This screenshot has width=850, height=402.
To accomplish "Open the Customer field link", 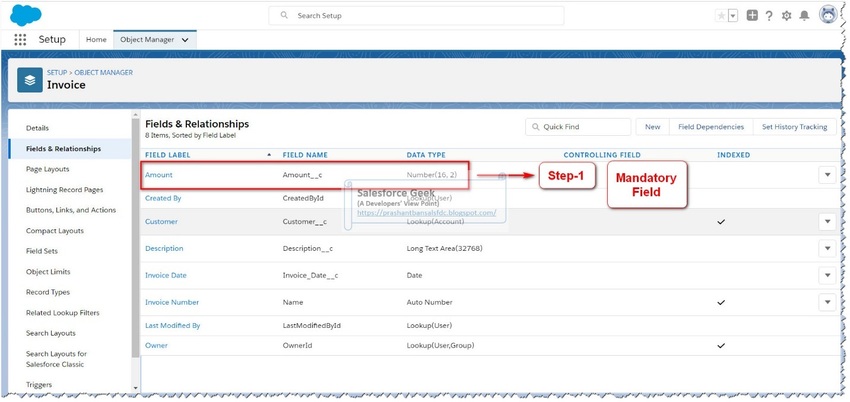I will [162, 222].
